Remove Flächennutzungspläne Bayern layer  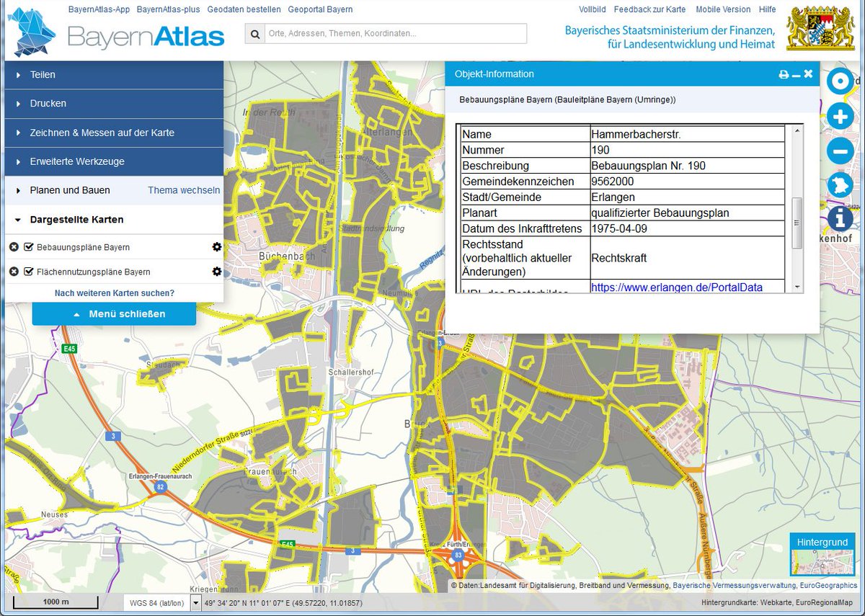(x=14, y=272)
